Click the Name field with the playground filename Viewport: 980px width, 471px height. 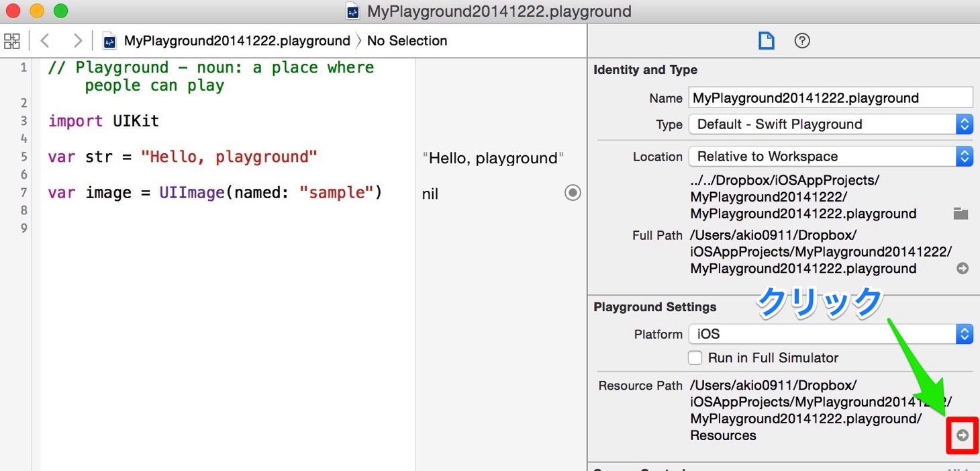[830, 98]
